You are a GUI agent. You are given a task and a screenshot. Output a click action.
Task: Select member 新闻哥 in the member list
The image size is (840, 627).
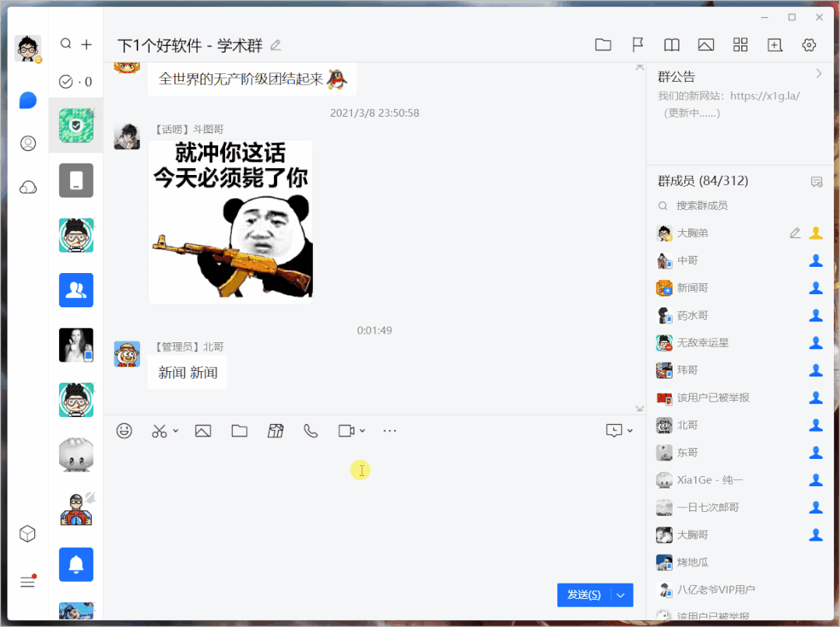tap(740, 288)
